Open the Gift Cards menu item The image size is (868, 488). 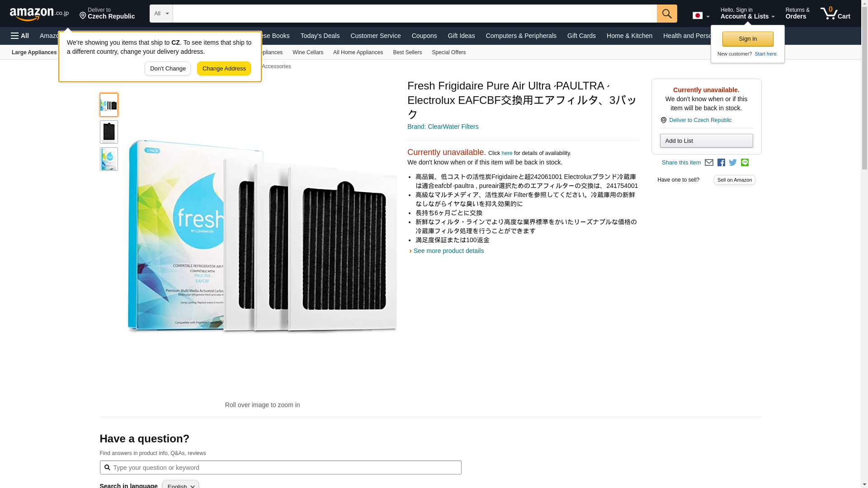pos(581,36)
